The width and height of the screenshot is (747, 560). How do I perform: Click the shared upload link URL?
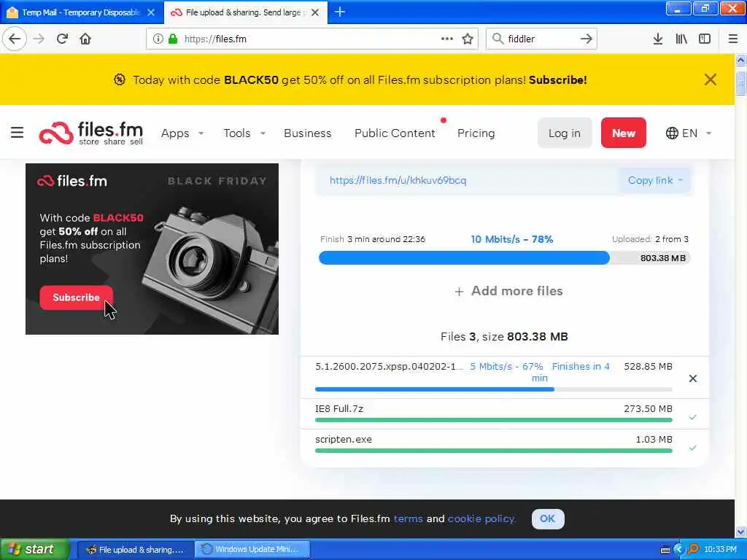click(398, 181)
